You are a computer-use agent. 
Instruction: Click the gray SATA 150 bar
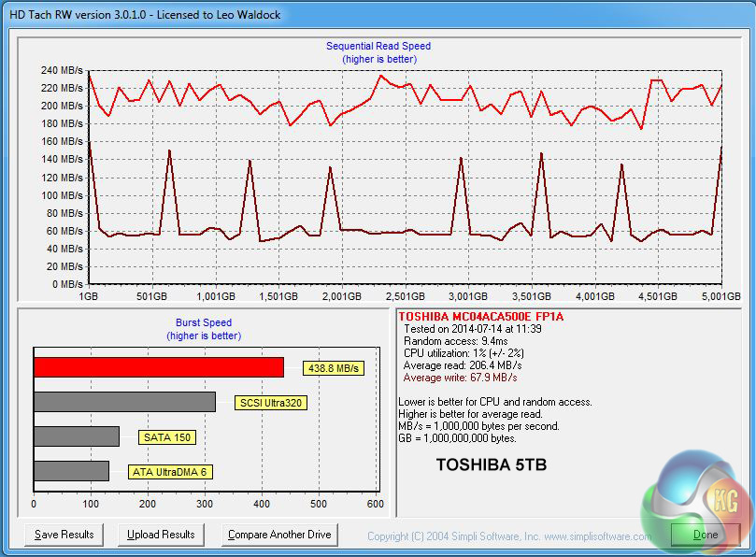(x=77, y=436)
